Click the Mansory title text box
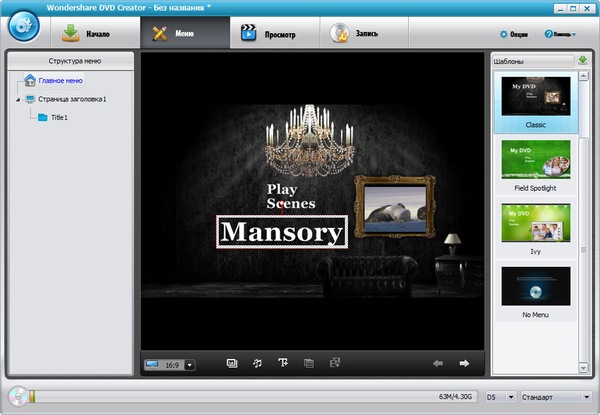 click(281, 232)
